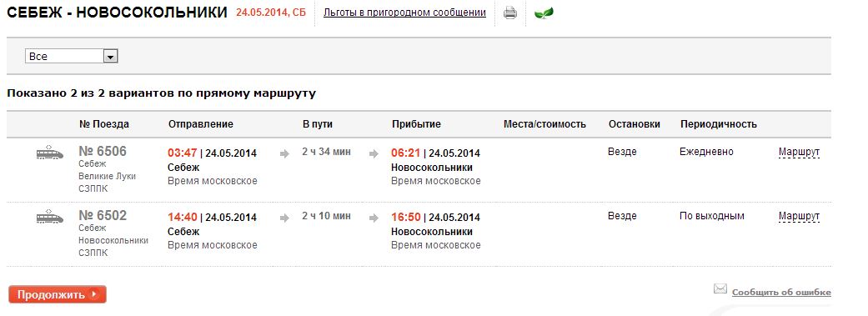Screen dimensions: 868x316
Task: Click the № Поезда column header
Action: 104,124
